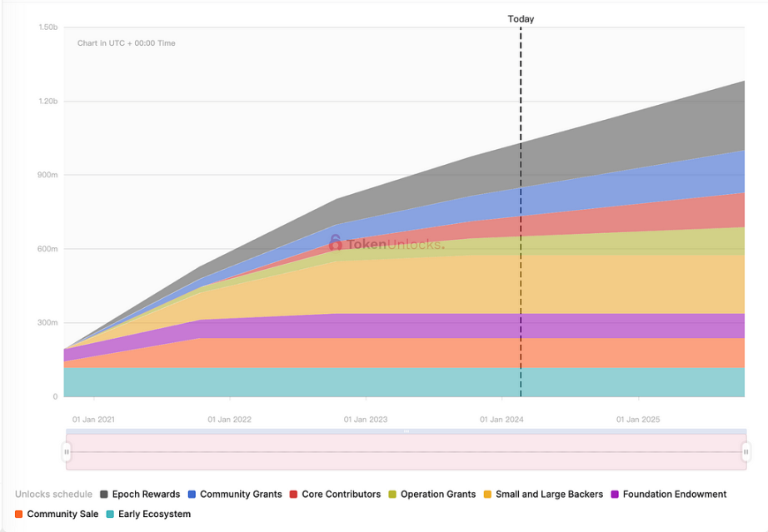
Task: Click the right range slider handle
Action: tap(746, 452)
